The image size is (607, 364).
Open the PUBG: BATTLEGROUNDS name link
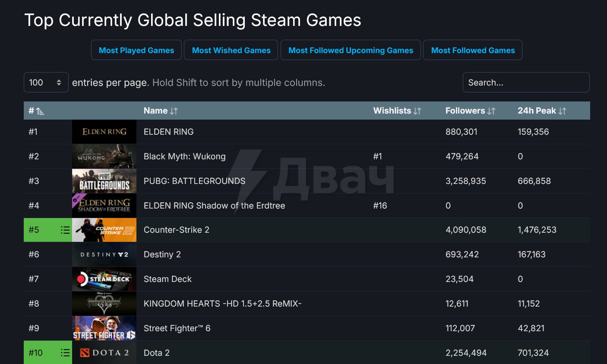click(194, 181)
